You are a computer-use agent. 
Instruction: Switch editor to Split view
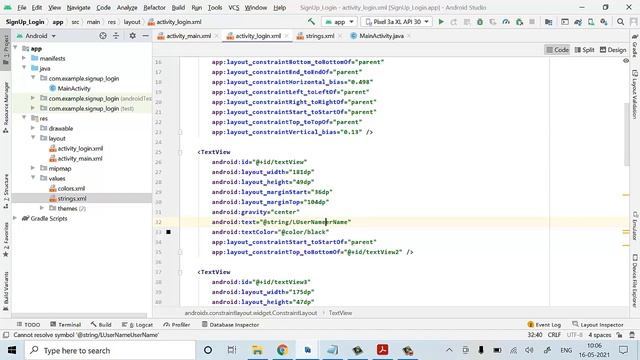click(584, 50)
